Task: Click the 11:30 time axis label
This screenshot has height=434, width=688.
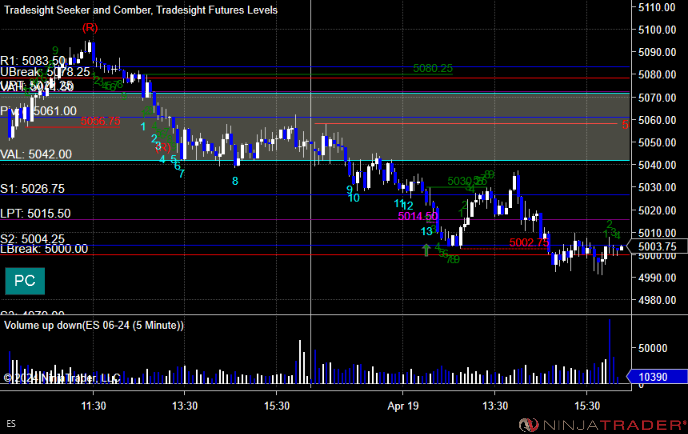Action: point(93,406)
